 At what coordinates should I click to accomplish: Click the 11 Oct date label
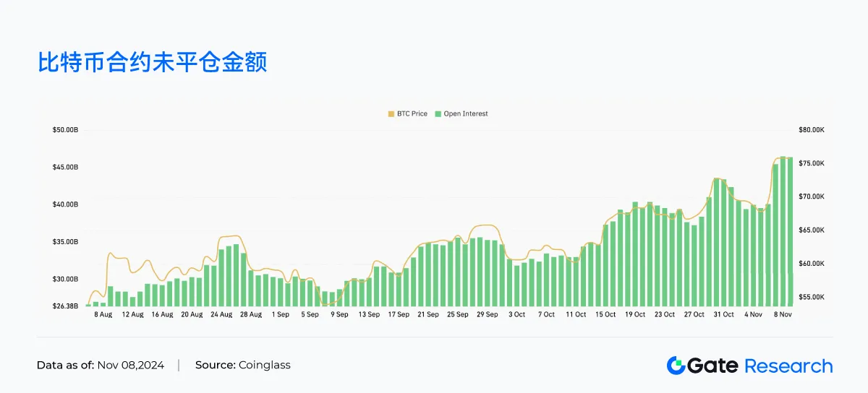pyautogui.click(x=576, y=315)
